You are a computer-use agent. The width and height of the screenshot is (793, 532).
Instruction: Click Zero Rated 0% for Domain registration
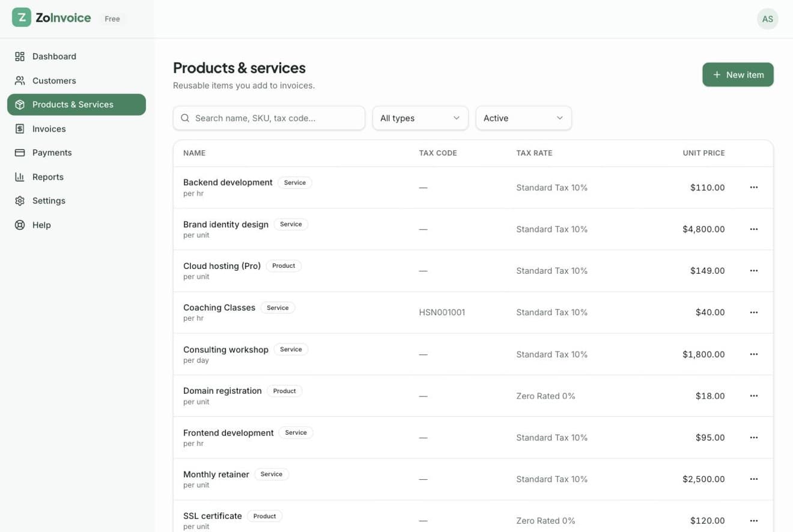pyautogui.click(x=545, y=396)
